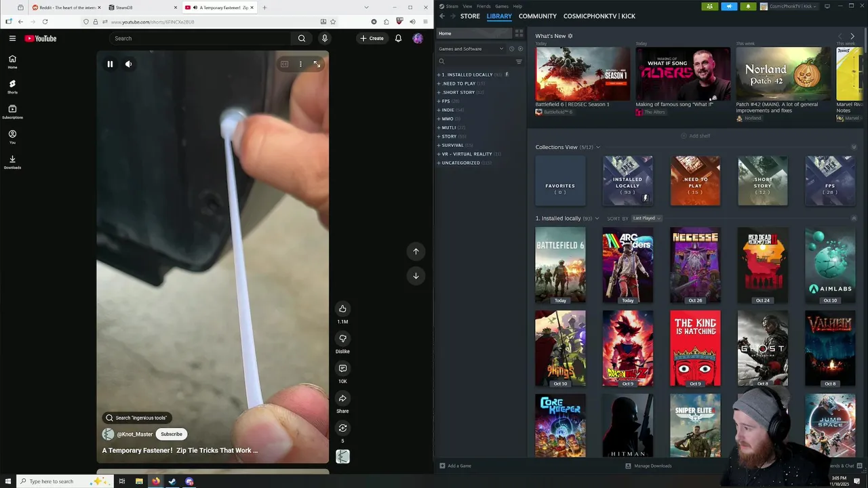This screenshot has height=488, width=868.
Task: Open the YouTube account avatar menu
Action: 418,39
